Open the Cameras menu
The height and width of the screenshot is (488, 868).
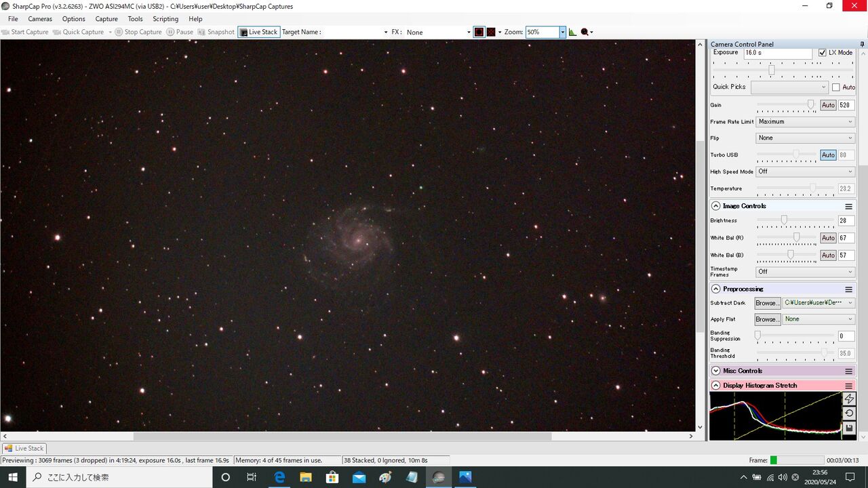(40, 19)
